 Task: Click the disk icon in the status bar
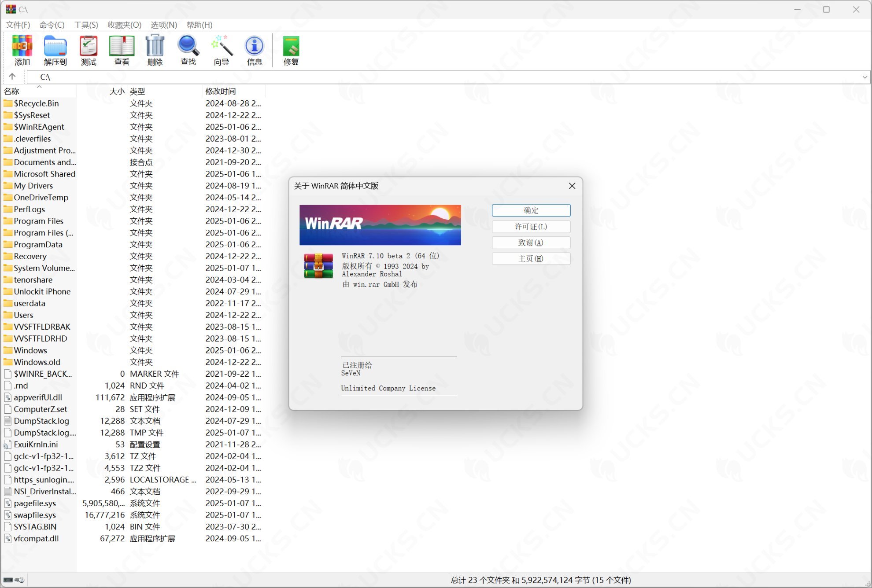tap(8, 580)
